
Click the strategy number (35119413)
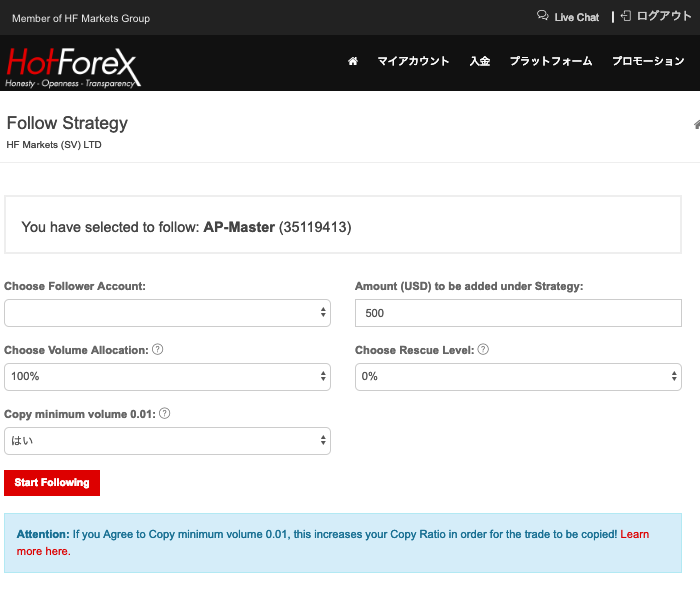pyautogui.click(x=315, y=227)
